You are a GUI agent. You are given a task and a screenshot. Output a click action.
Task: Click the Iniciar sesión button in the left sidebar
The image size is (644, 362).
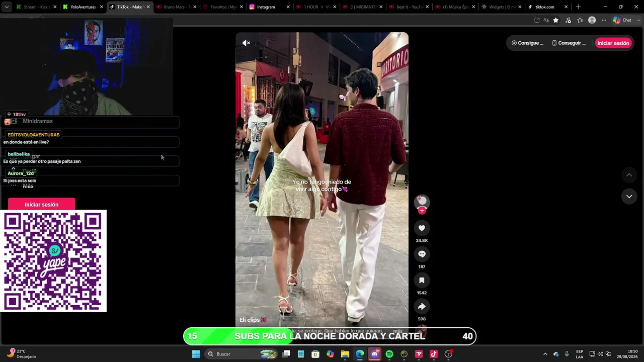click(x=41, y=205)
